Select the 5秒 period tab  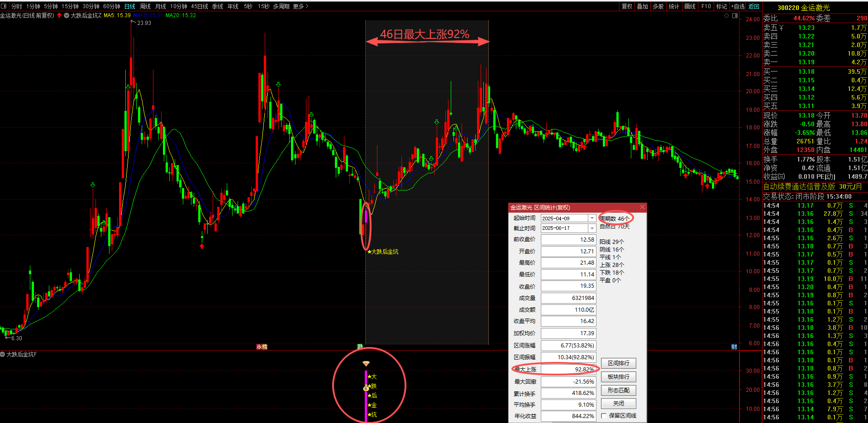(x=248, y=6)
